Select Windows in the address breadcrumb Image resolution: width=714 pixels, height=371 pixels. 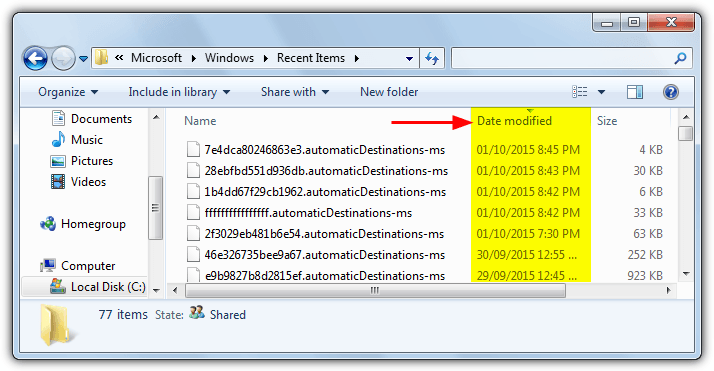tap(229, 58)
